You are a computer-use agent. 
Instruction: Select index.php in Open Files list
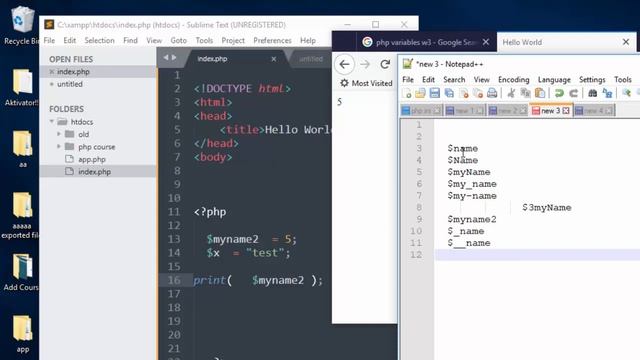[73, 71]
